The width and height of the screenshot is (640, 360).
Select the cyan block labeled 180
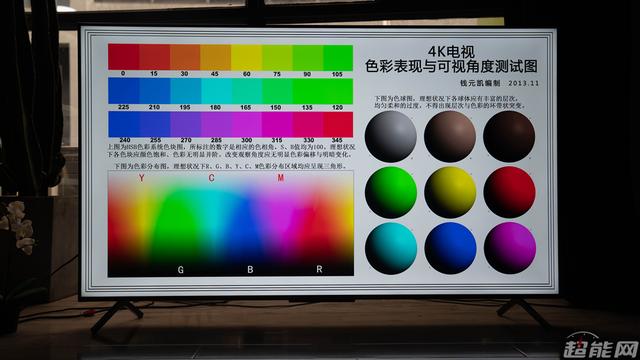(x=216, y=91)
